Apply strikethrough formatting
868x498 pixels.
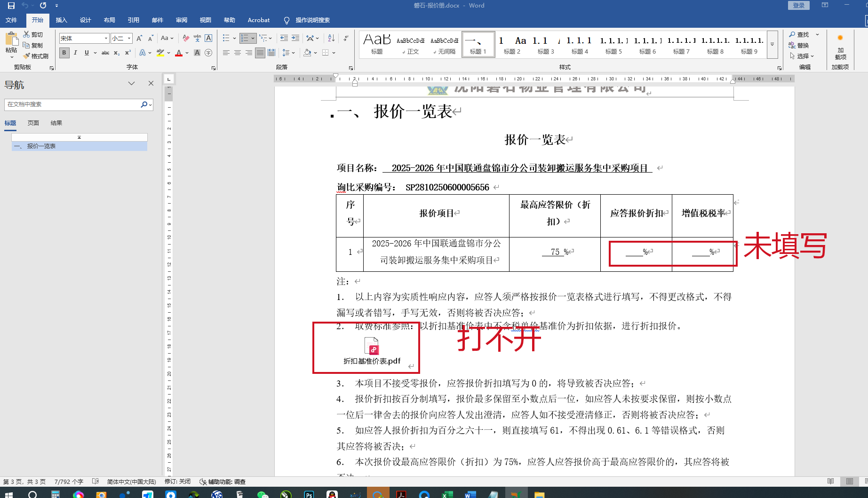(x=105, y=53)
